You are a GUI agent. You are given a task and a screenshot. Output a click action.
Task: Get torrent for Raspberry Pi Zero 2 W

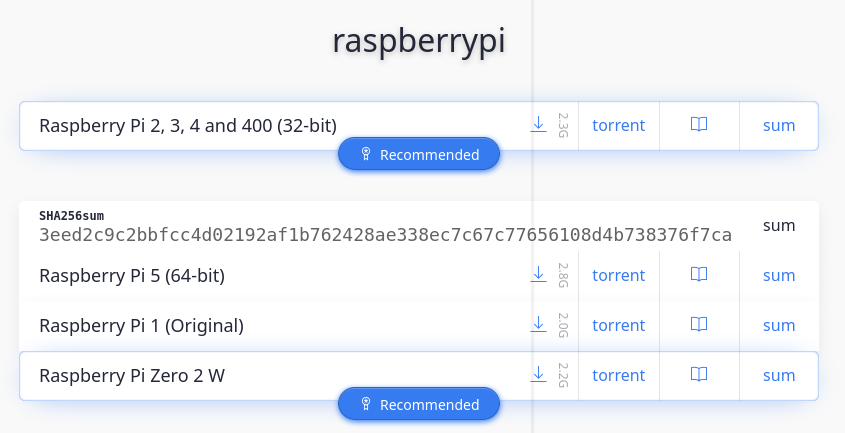click(x=619, y=375)
